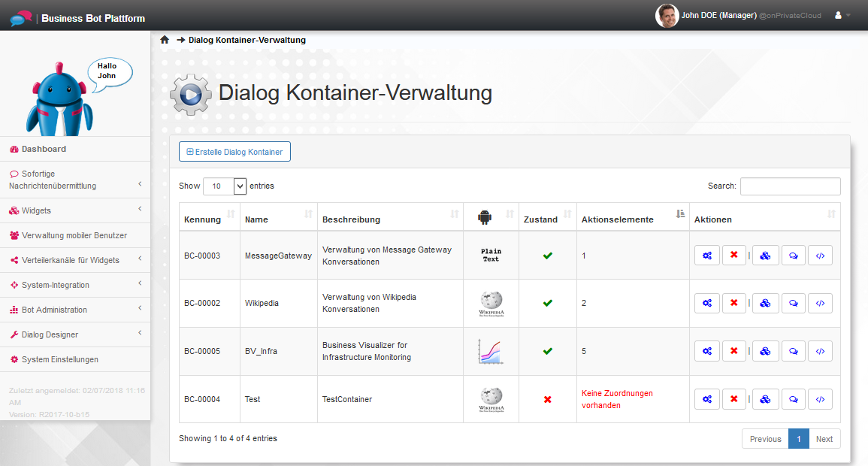Select Verwaltung mobiler Benutzer in sidebar

(x=74, y=235)
